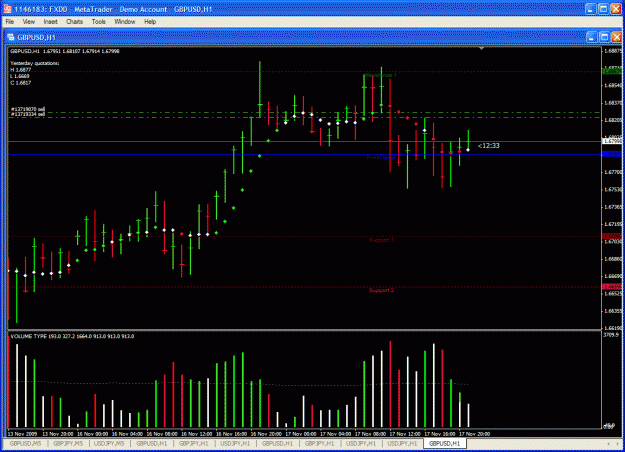
Task: Minimize the main MetaTrader window
Action: 591,9
